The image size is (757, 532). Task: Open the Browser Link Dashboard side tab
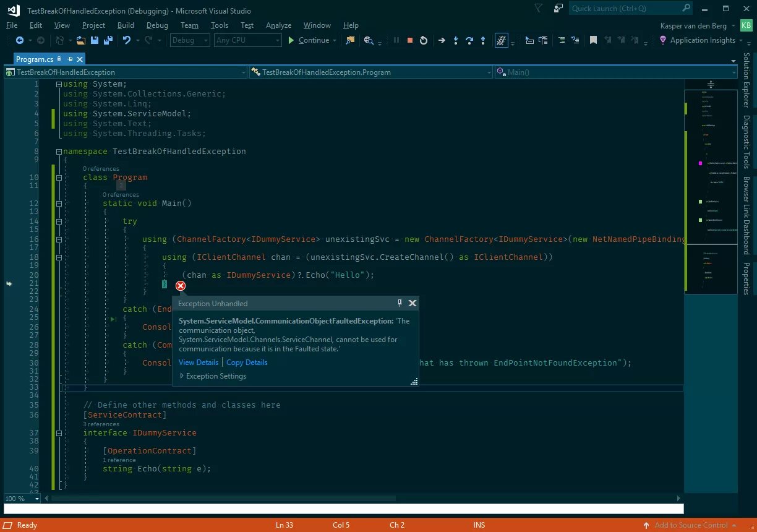pos(746,216)
